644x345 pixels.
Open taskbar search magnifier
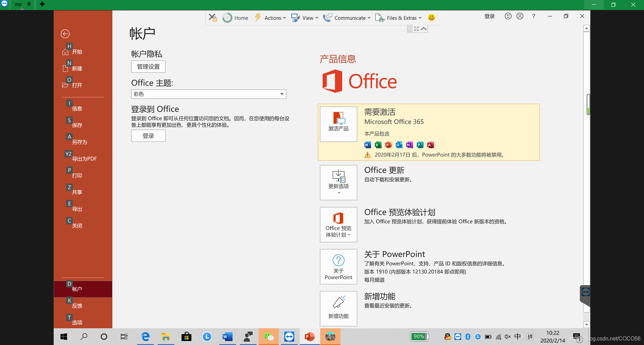coord(84,337)
